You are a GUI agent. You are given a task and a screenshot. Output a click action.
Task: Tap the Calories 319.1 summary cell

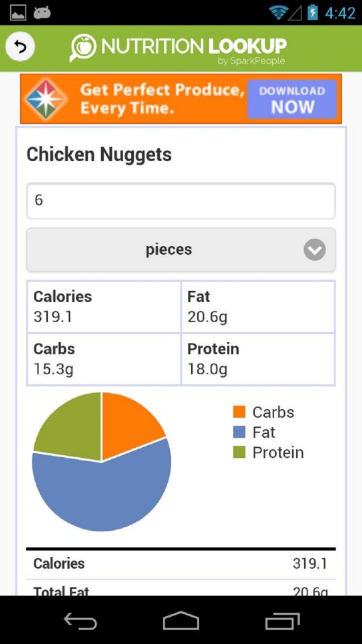pyautogui.click(x=104, y=307)
